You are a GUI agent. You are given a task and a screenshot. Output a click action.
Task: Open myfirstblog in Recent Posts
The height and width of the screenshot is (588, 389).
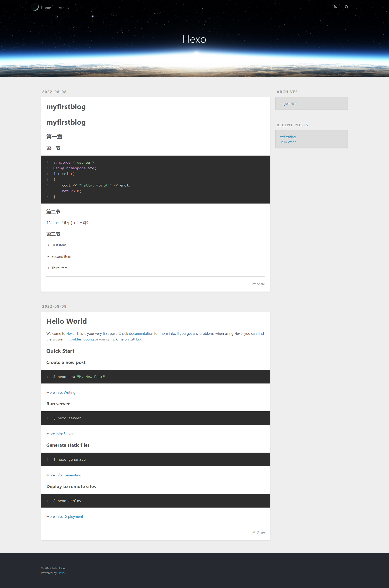pyautogui.click(x=288, y=137)
